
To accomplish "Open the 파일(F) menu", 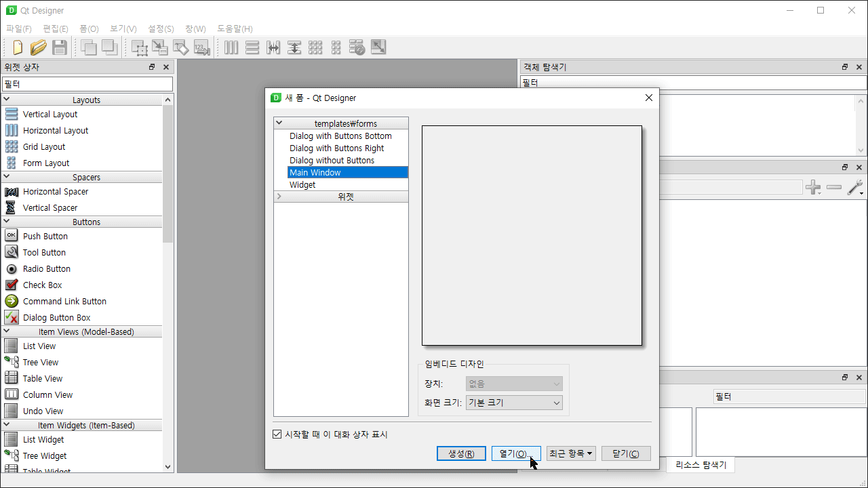I will (19, 28).
